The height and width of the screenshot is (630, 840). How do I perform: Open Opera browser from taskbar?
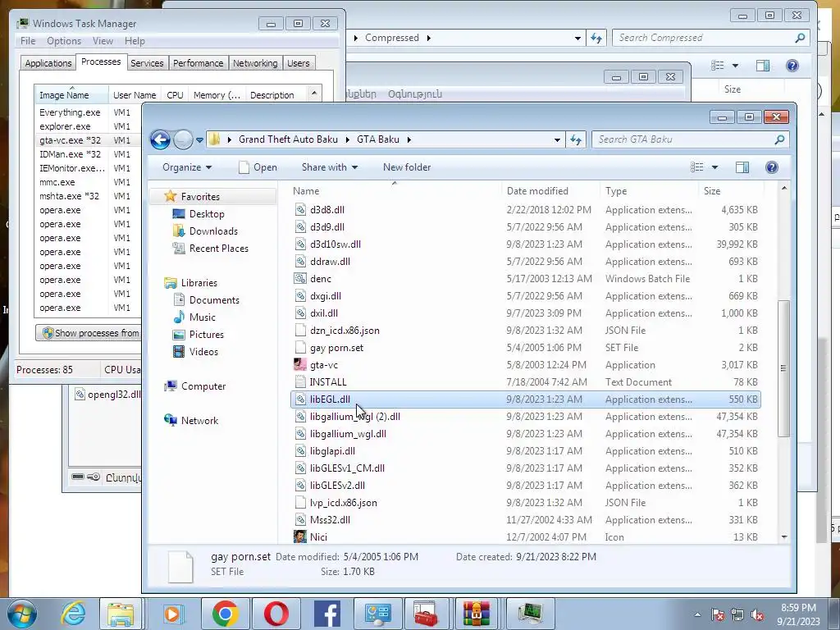pos(276,614)
